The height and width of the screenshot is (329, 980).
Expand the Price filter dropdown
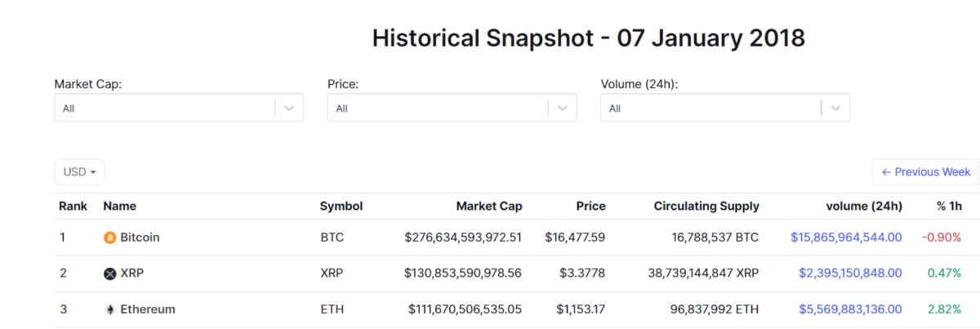[562, 108]
